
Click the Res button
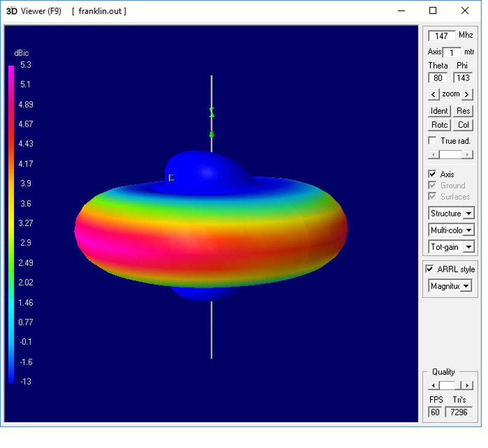(x=463, y=111)
